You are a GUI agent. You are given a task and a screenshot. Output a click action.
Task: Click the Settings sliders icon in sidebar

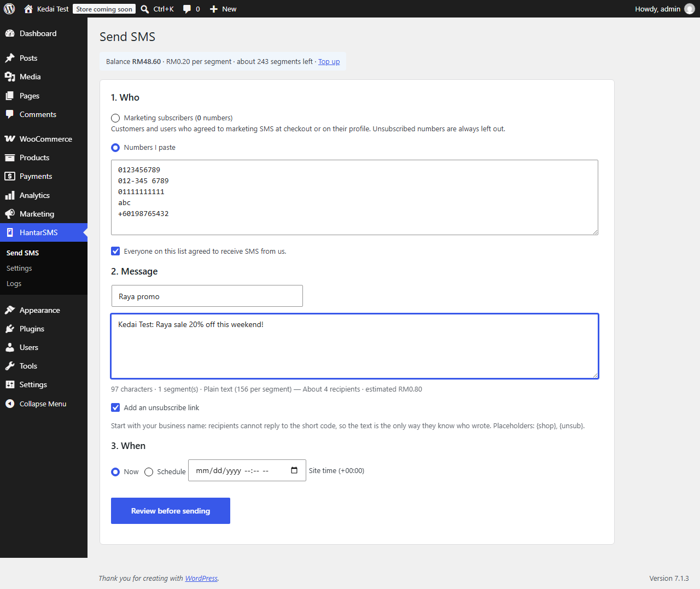pos(10,384)
